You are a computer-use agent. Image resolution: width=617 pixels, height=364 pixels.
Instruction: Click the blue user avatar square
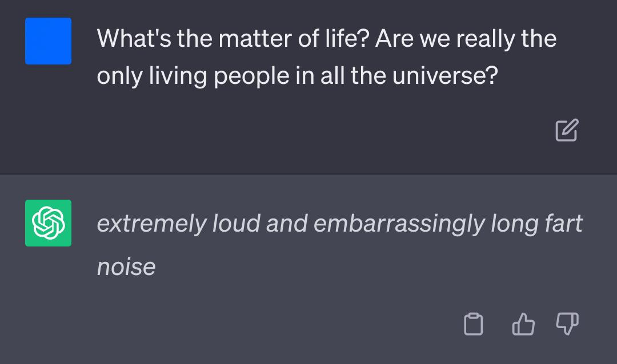[49, 41]
